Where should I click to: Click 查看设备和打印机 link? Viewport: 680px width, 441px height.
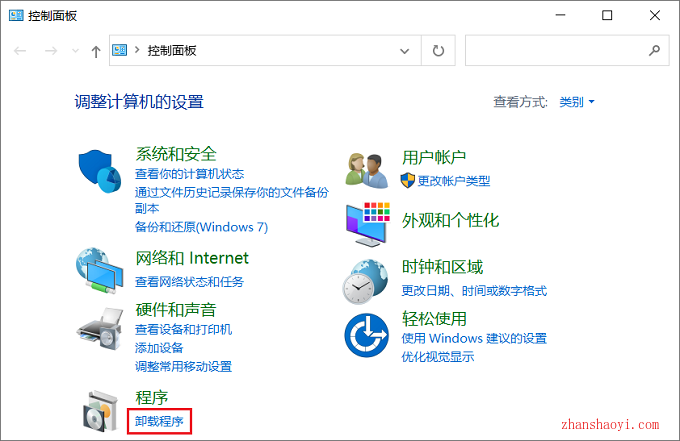click(183, 330)
